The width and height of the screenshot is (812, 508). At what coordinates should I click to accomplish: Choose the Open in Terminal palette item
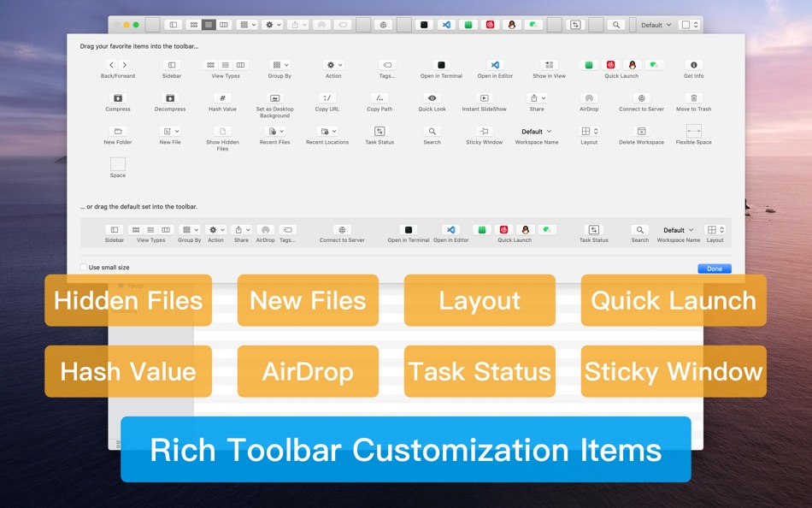[441, 65]
